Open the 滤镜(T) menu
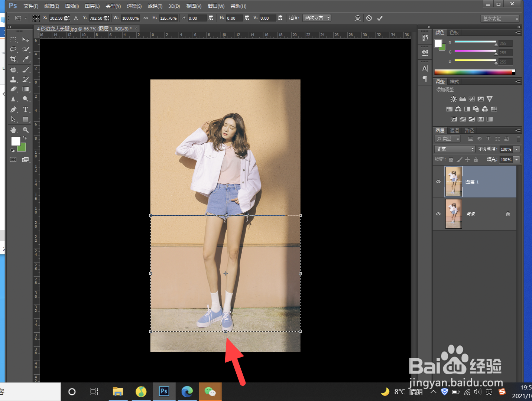 [155, 6]
